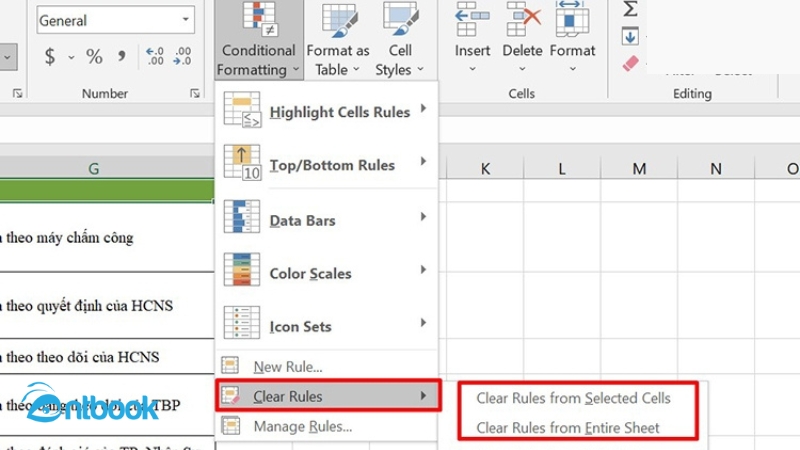
Task: Apply accounting dollar number format
Action: click(49, 56)
